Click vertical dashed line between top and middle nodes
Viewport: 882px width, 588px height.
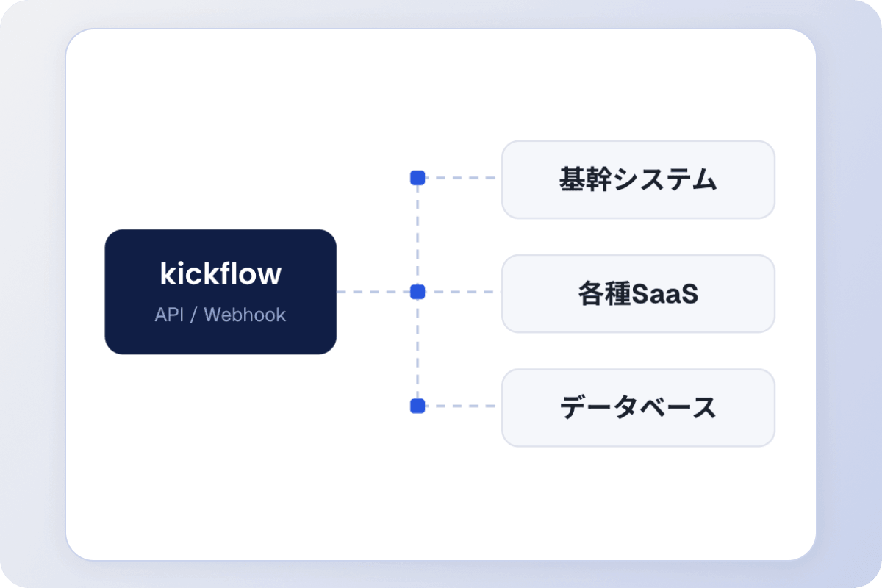click(417, 235)
